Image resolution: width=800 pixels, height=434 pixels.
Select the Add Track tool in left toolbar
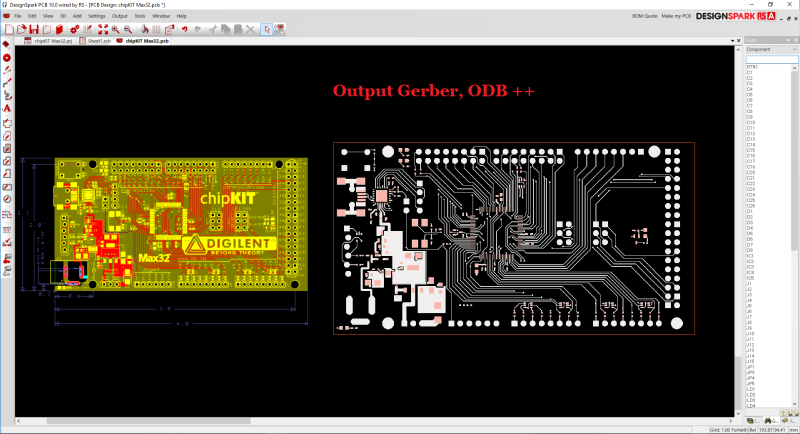(7, 83)
